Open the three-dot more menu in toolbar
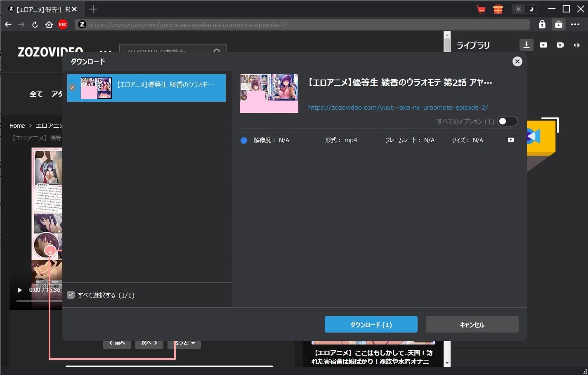 point(575,24)
